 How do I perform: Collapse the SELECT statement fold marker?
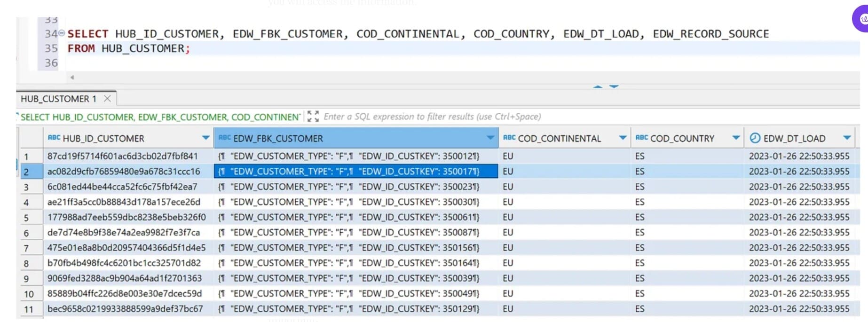pyautogui.click(x=62, y=33)
